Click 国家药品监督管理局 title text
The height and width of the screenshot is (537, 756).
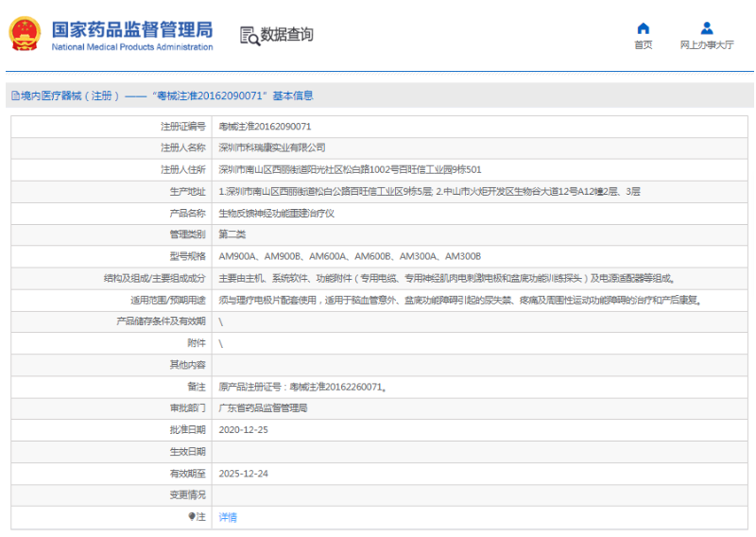(x=132, y=29)
